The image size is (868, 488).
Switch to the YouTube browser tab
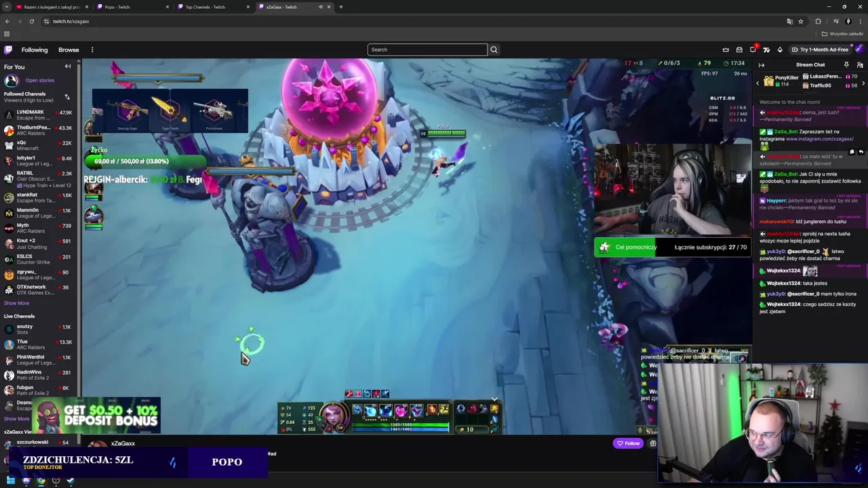coord(52,7)
